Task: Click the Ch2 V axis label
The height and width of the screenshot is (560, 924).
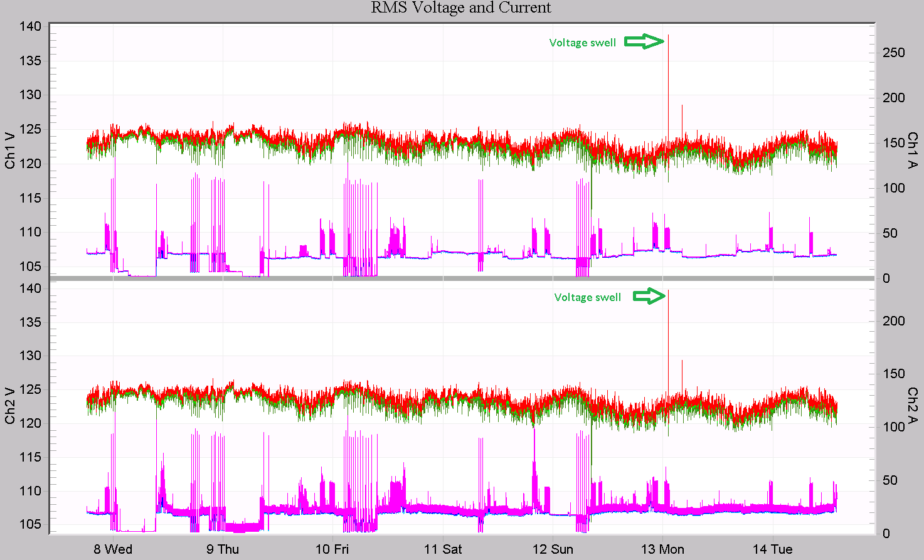Action: (x=10, y=405)
